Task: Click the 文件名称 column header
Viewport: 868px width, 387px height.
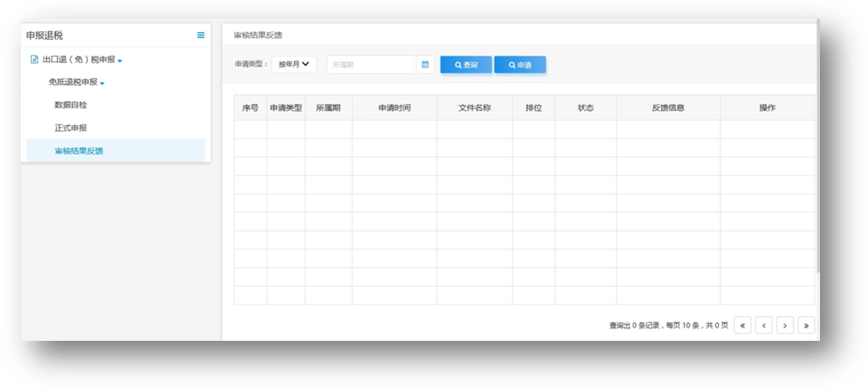Action: (x=474, y=107)
